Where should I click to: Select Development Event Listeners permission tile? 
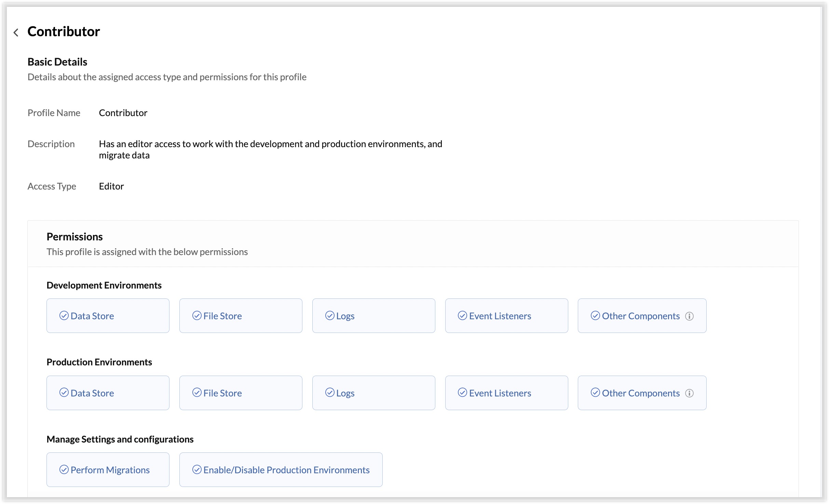coord(506,316)
